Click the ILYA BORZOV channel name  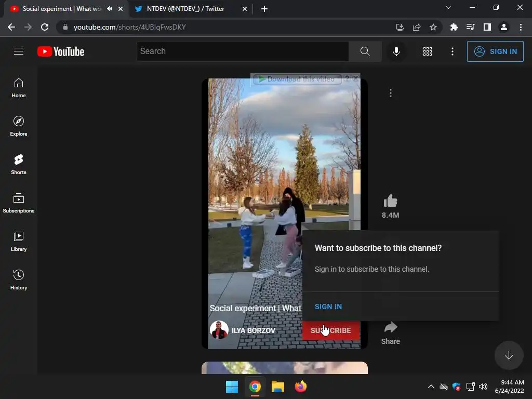[253, 330]
